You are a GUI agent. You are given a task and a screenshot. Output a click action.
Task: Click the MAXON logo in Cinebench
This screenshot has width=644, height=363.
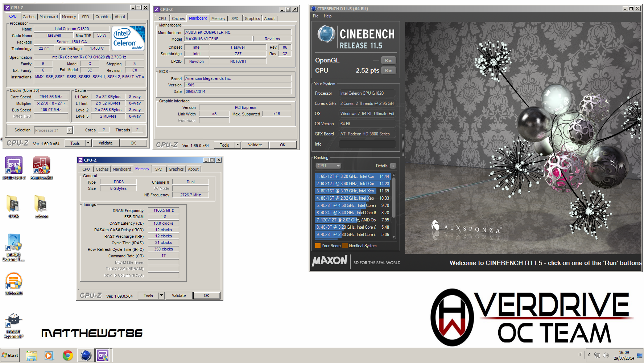click(330, 261)
